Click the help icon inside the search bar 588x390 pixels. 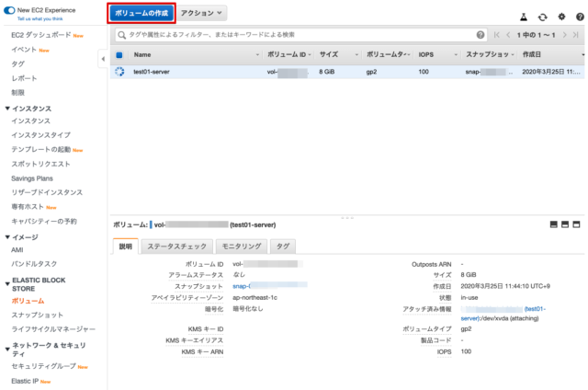tap(480, 35)
